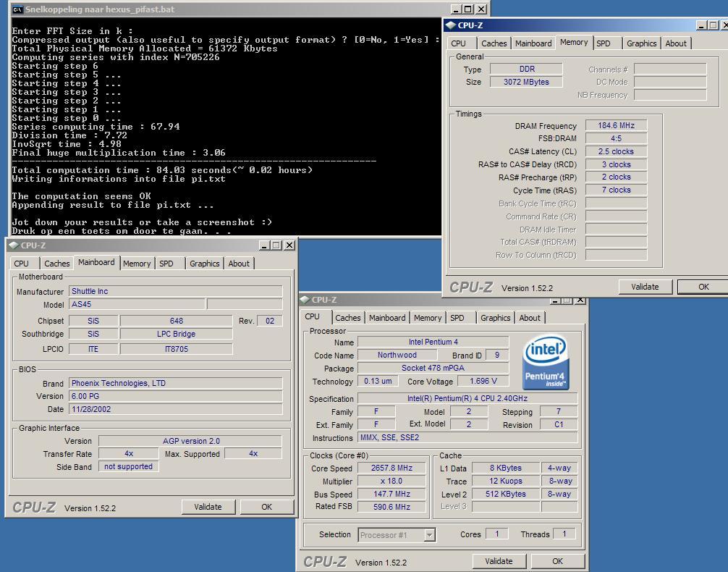Click OK in Memory window
The image size is (728, 572).
[703, 287]
